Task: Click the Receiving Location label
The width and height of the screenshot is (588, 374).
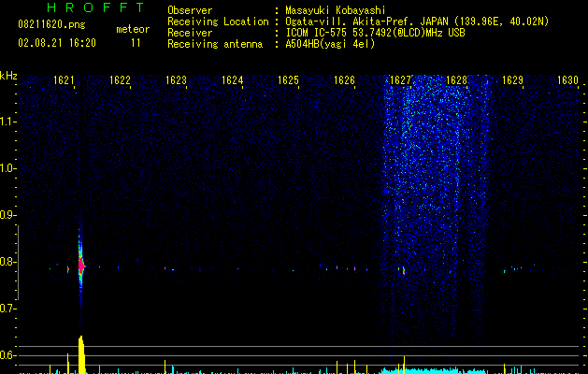Action: point(218,22)
